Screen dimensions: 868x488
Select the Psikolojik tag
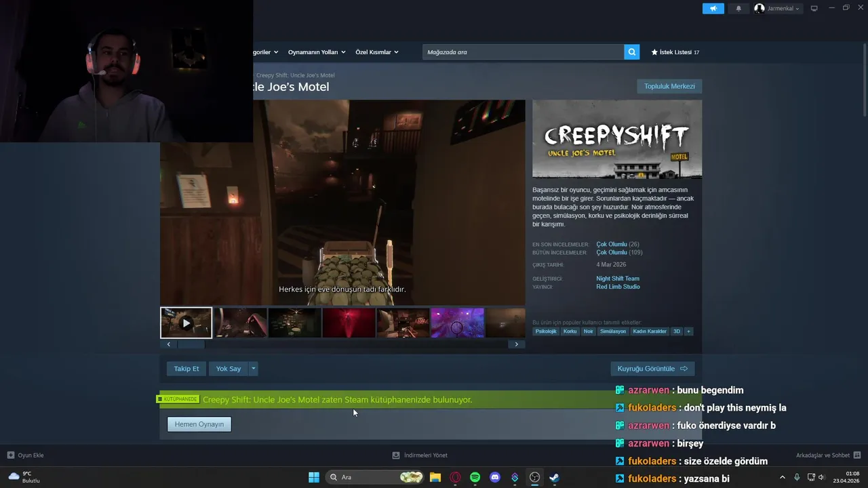click(x=546, y=331)
